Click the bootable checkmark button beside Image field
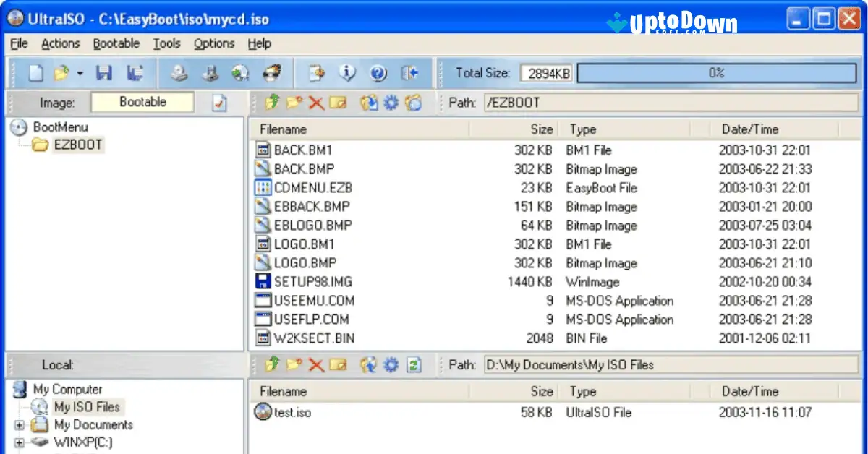The width and height of the screenshot is (868, 454). 221,103
